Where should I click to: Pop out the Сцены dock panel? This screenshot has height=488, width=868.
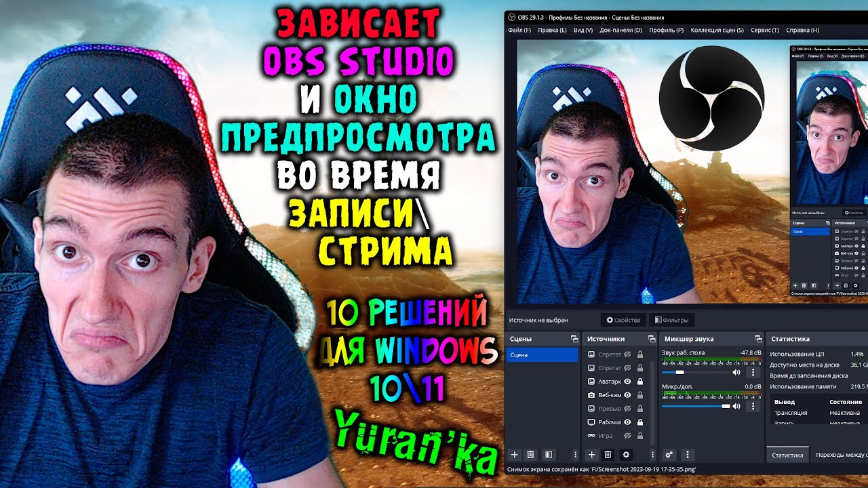(x=574, y=339)
